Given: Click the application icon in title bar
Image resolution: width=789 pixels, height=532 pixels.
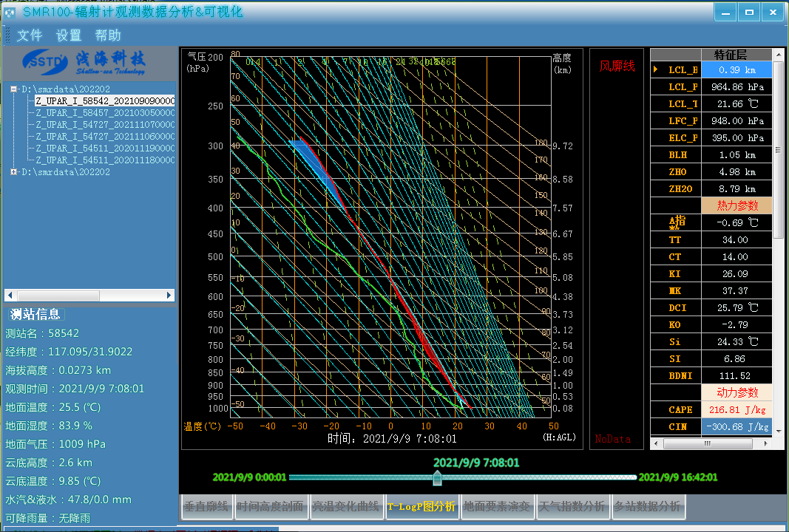Looking at the screenshot, I should 10,12.
